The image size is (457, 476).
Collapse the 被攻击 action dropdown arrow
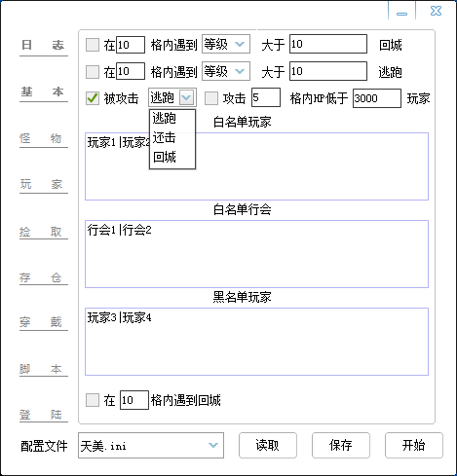click(x=187, y=97)
